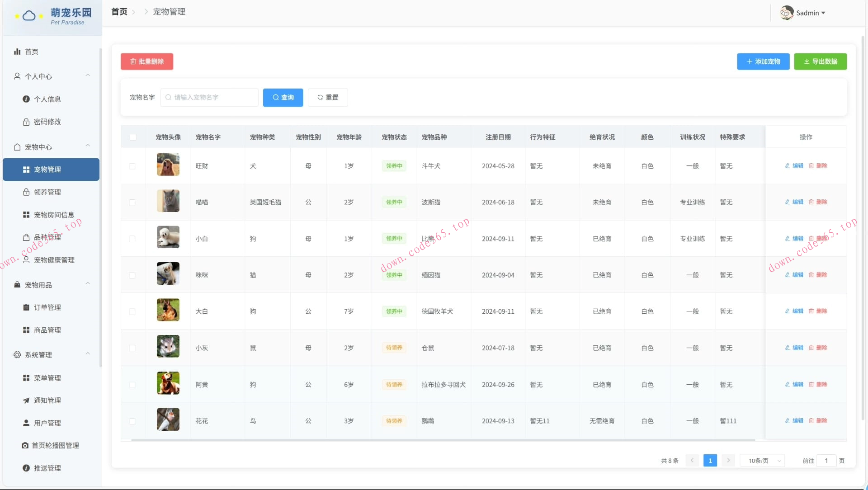Select the checkbox for the 小灰 row
This screenshot has width=868, height=490.
pyautogui.click(x=132, y=348)
